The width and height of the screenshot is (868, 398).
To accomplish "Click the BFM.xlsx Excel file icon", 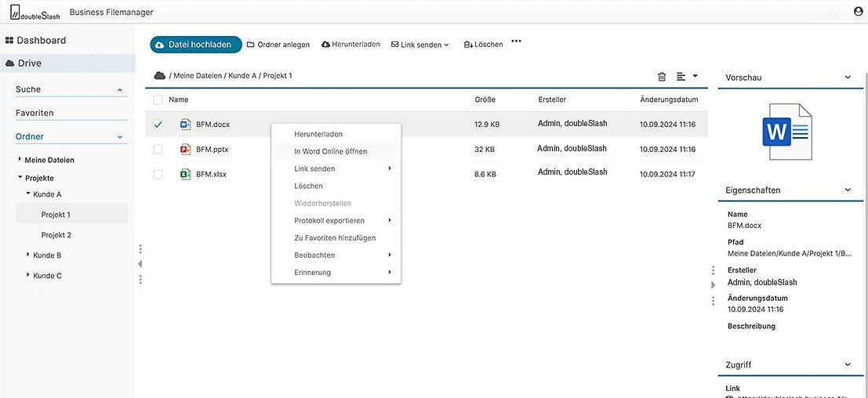I will pyautogui.click(x=186, y=174).
